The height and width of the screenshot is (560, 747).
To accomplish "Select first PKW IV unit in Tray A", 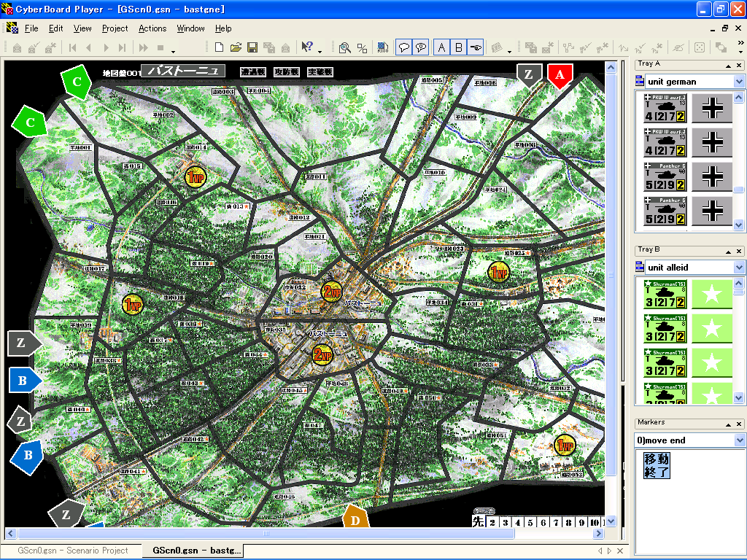I will tap(665, 109).
